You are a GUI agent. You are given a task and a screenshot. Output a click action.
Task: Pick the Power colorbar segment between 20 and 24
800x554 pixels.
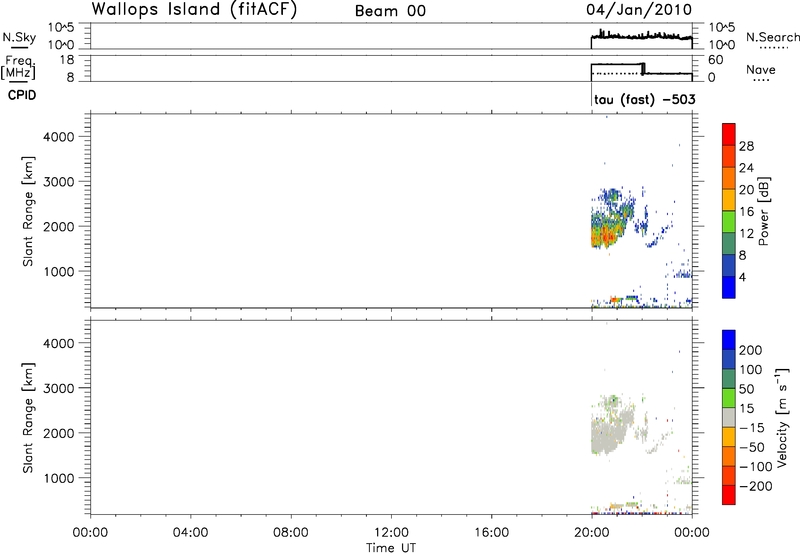729,178
